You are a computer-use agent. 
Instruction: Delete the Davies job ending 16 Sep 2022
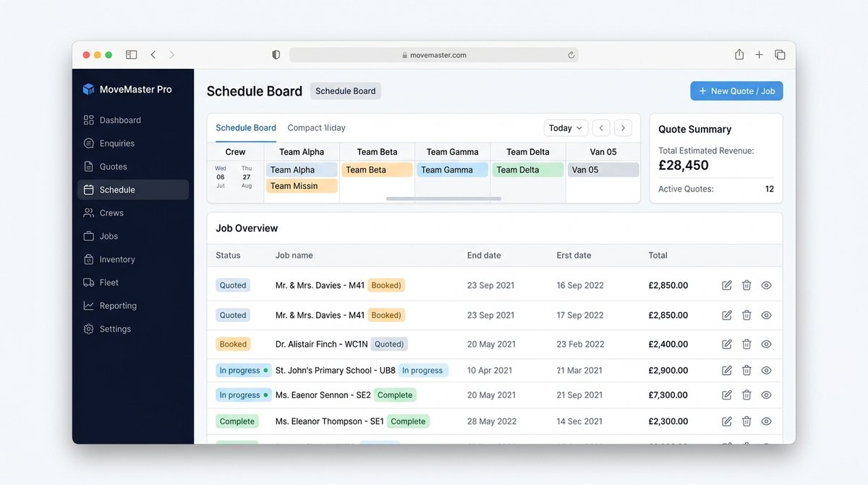pos(746,285)
